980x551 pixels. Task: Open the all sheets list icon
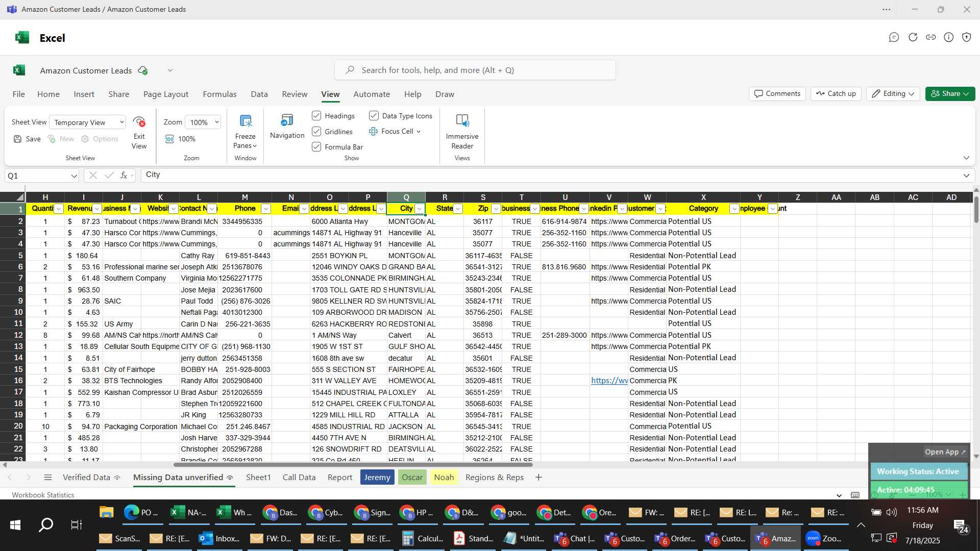[48, 478]
